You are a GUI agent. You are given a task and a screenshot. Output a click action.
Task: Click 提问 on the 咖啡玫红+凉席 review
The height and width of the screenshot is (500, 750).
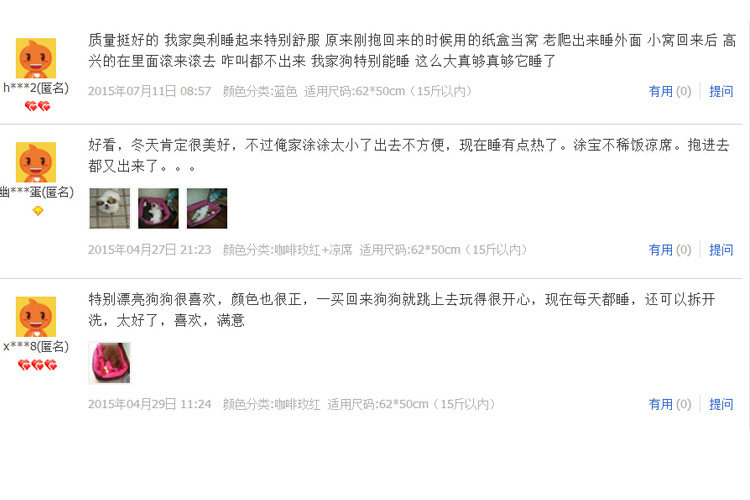click(x=721, y=249)
